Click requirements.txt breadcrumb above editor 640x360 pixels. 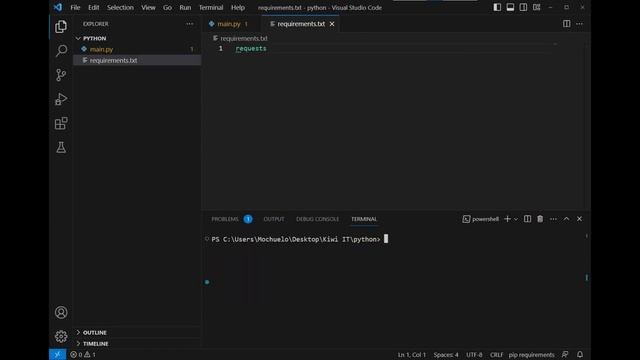[x=244, y=38]
